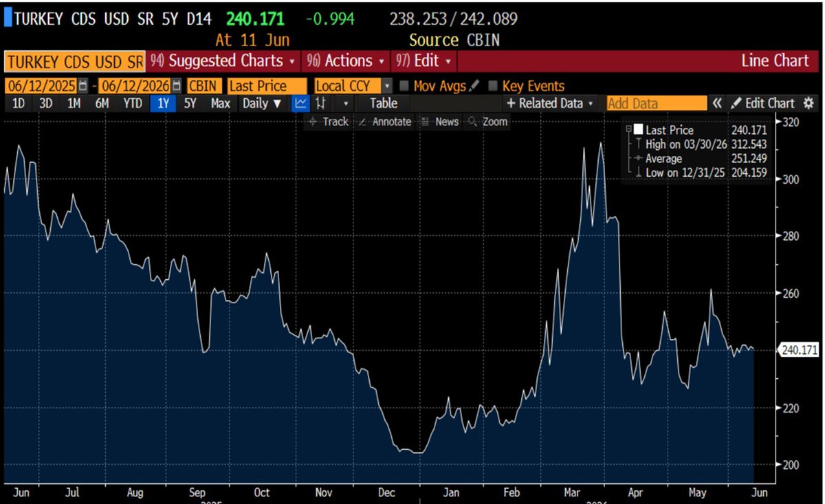
Task: Select the 5Y range tab
Action: pyautogui.click(x=190, y=103)
